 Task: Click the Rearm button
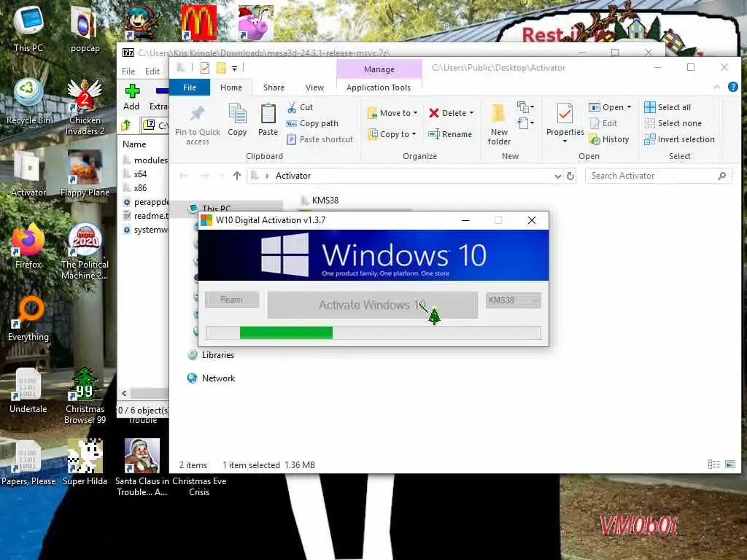pos(231,300)
